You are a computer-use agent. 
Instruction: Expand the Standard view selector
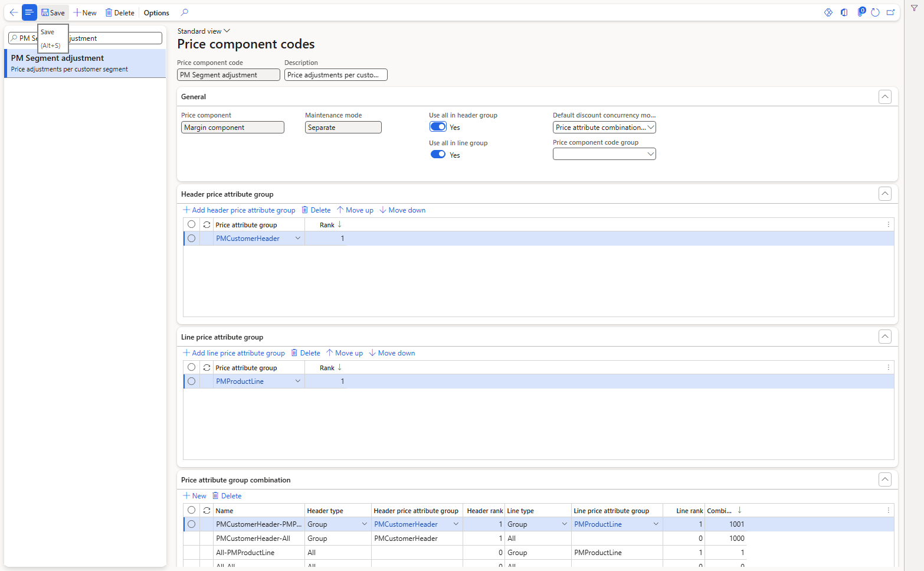pos(204,31)
